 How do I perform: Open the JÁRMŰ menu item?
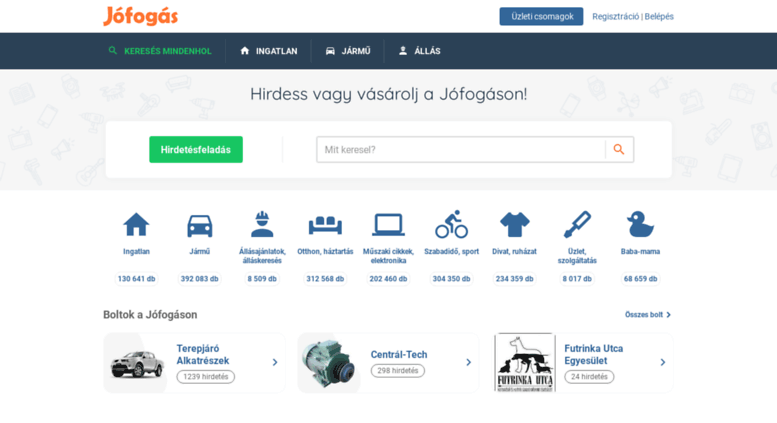pyautogui.click(x=356, y=51)
